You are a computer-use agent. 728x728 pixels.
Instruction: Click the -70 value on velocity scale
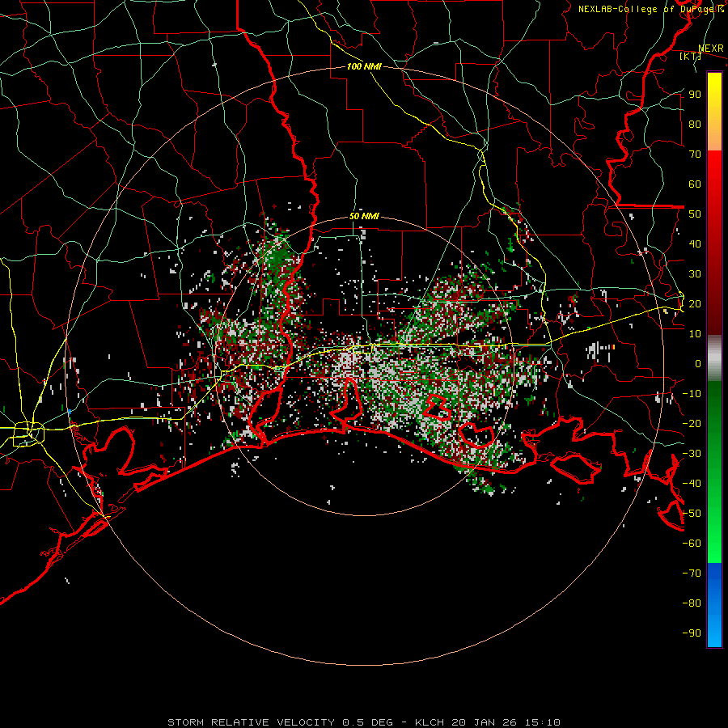click(x=692, y=574)
